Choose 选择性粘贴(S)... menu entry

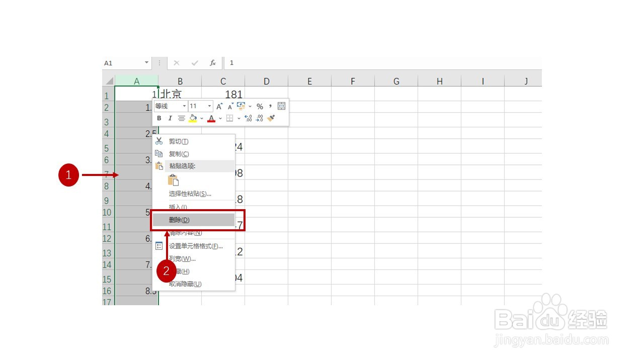click(194, 194)
